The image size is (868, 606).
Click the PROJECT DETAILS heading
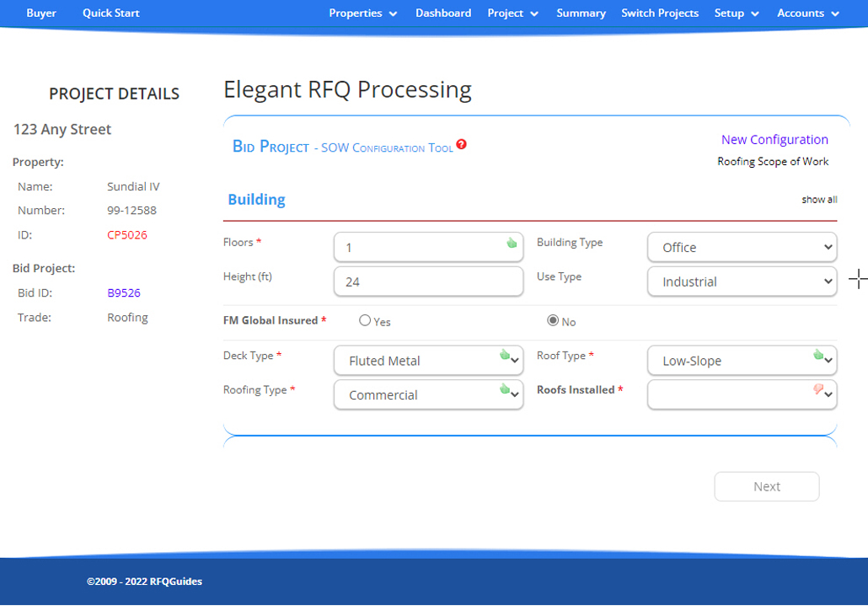click(x=114, y=94)
